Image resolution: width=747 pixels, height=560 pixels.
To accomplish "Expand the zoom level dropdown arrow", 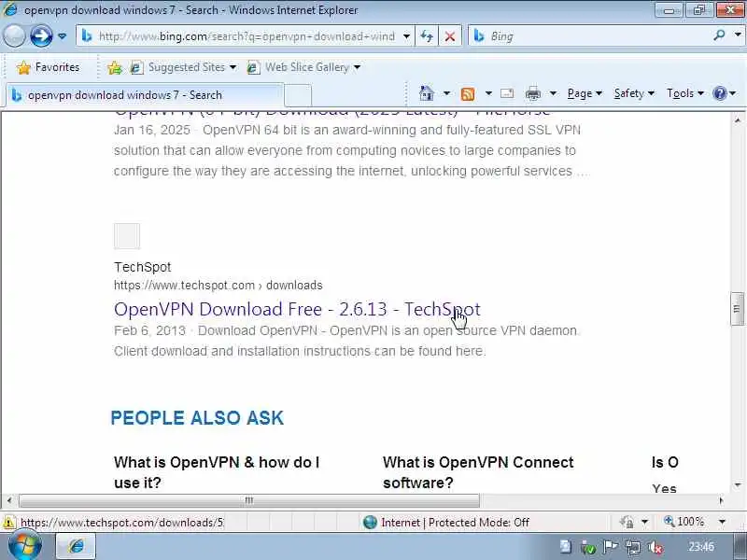I will 722,523.
